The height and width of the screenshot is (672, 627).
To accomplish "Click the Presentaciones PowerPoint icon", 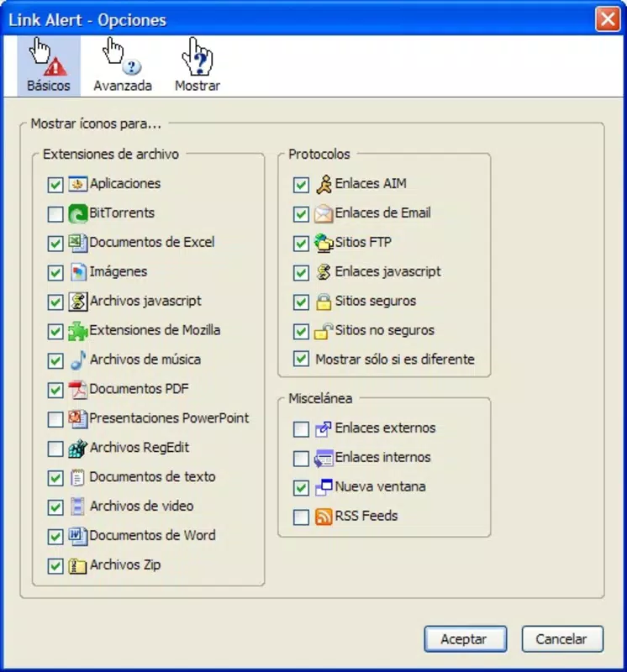I will coord(77,418).
